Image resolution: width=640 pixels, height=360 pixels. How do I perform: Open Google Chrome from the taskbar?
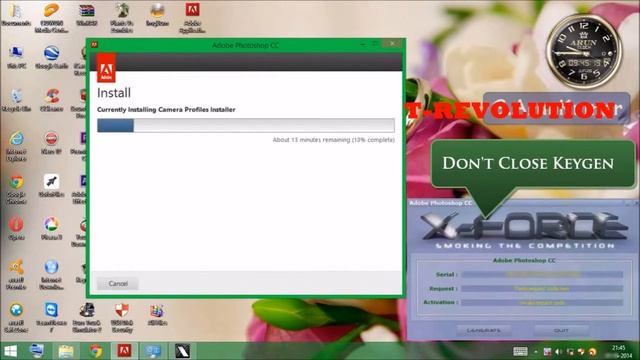pyautogui.click(x=96, y=351)
